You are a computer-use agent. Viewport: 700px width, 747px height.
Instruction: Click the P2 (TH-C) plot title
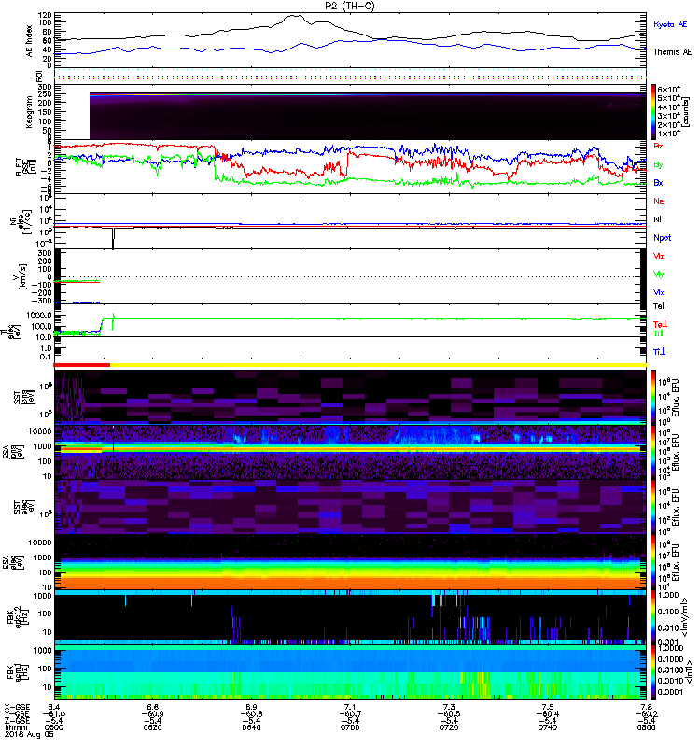pos(351,6)
